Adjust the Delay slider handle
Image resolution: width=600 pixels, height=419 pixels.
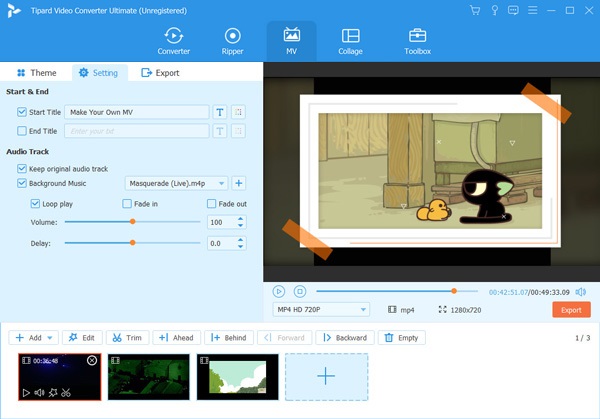tap(132, 243)
